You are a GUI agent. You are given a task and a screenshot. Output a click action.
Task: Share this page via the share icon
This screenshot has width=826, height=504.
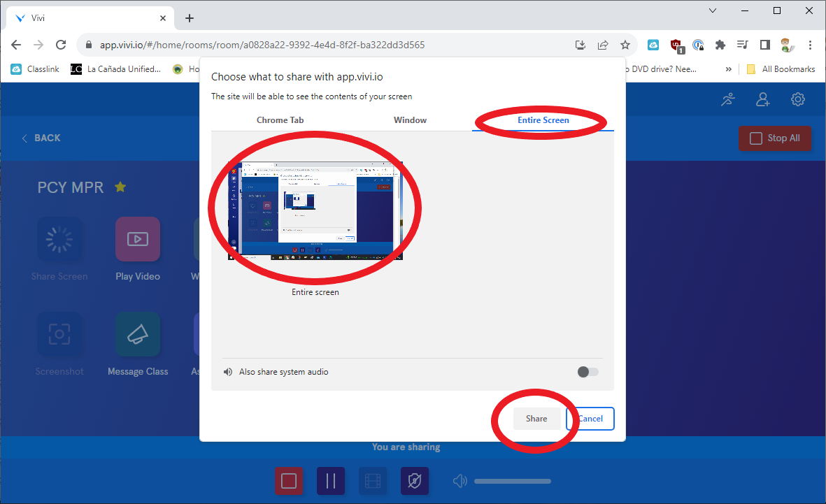click(603, 45)
